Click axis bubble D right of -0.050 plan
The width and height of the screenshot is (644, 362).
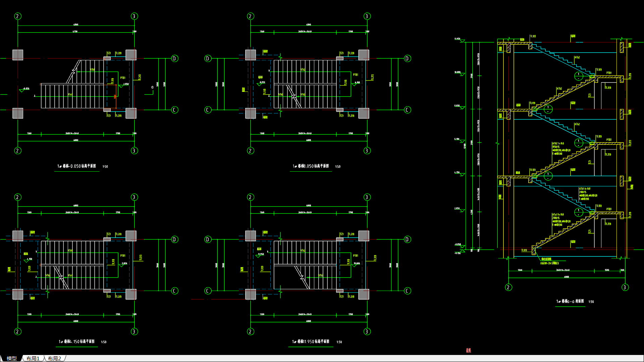point(175,58)
